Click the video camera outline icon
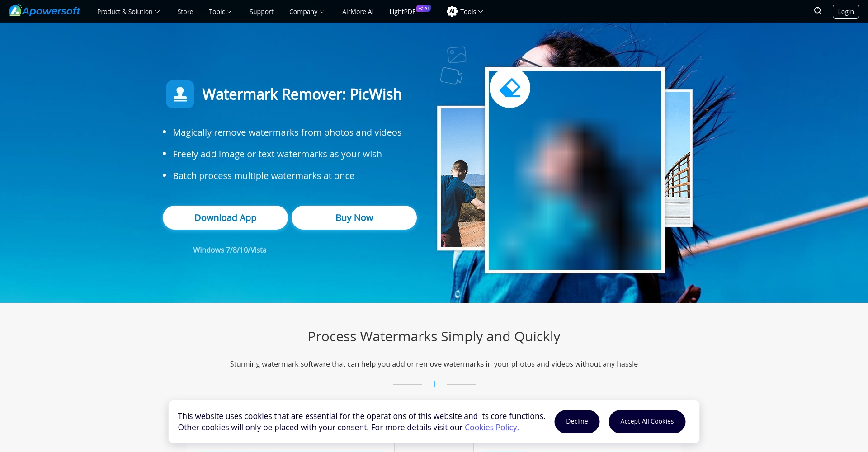The image size is (868, 452). point(451,76)
